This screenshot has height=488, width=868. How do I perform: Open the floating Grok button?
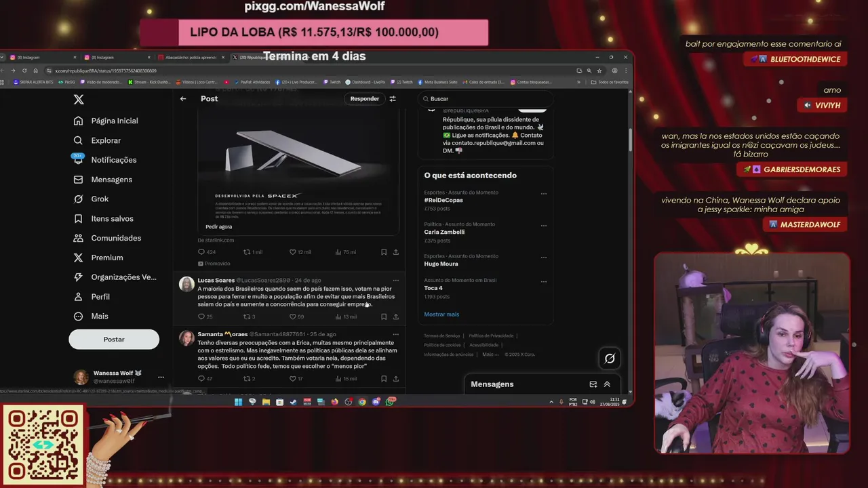[x=610, y=359]
